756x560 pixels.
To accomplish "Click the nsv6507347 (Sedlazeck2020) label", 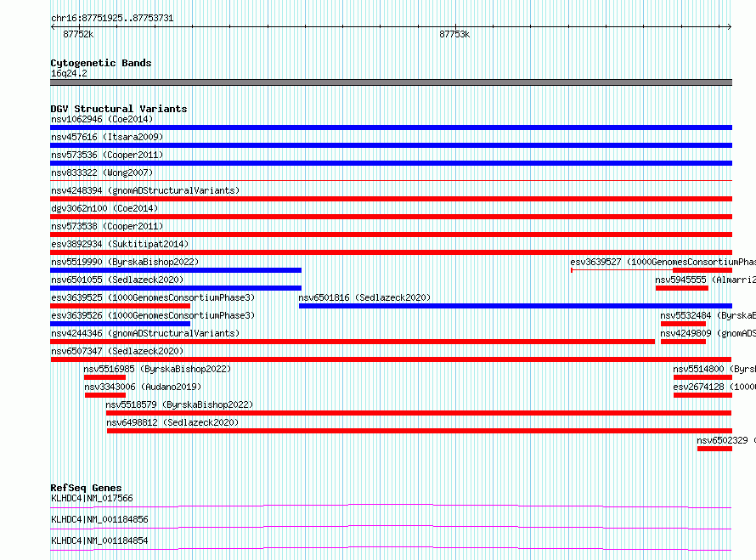I will 117,351.
